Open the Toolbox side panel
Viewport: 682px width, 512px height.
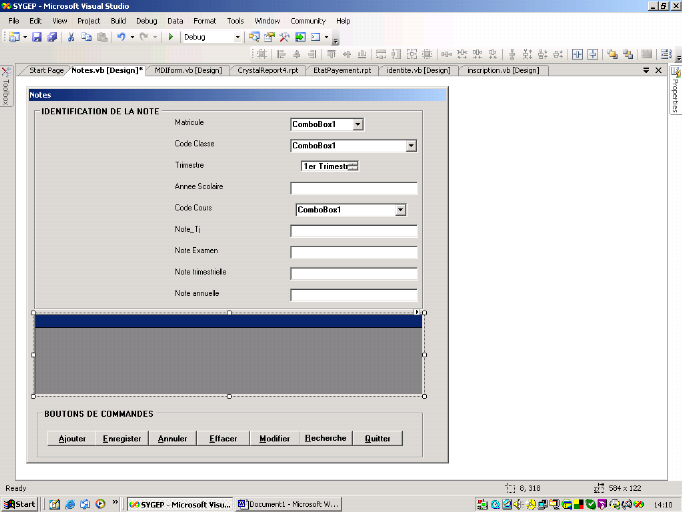point(5,87)
